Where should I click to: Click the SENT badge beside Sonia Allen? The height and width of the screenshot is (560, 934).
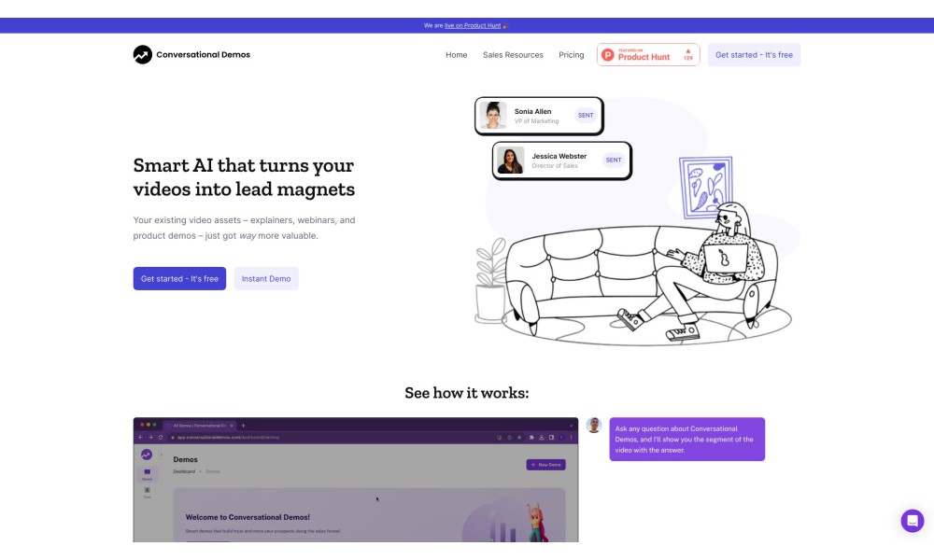(586, 116)
